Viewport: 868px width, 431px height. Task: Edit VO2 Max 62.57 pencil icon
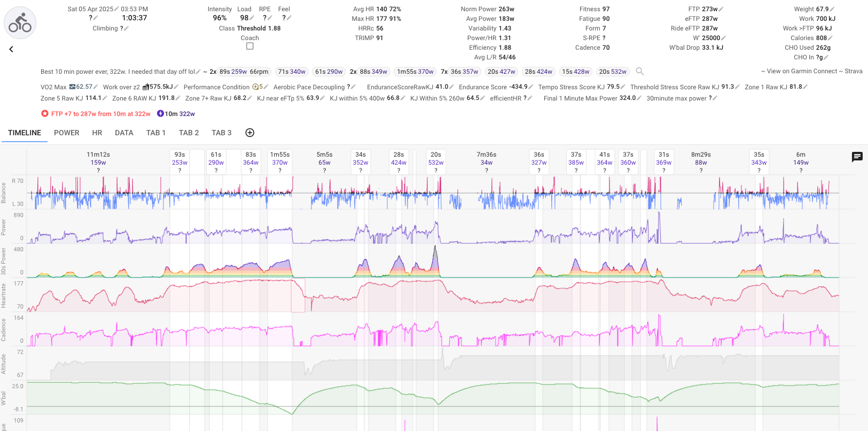pos(96,87)
